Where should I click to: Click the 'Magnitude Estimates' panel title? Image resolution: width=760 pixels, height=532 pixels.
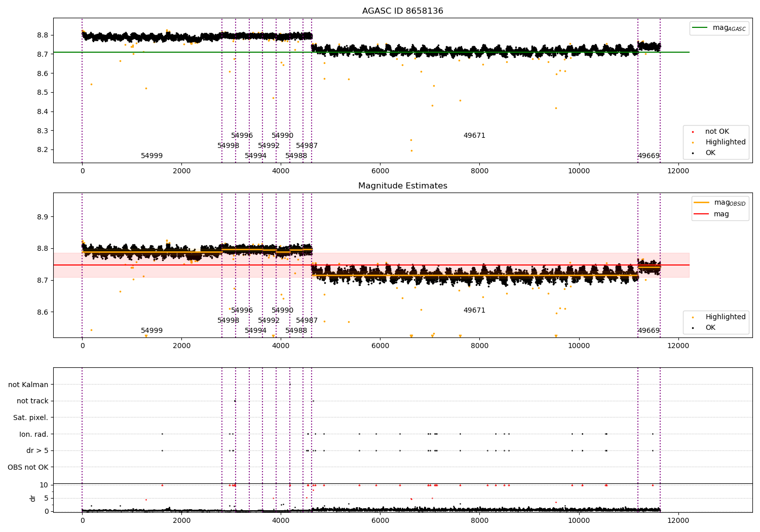[402, 186]
